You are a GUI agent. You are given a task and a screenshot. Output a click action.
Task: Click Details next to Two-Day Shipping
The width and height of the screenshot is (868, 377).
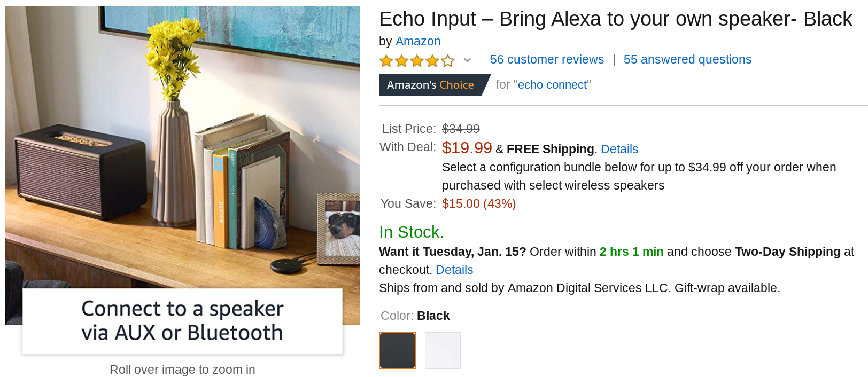point(454,270)
